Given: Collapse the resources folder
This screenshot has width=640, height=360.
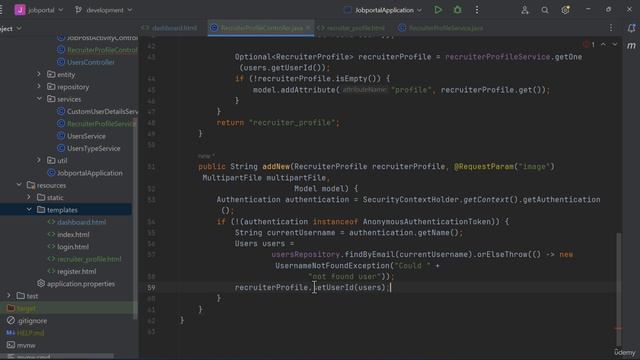Looking at the screenshot, I should [19, 185].
